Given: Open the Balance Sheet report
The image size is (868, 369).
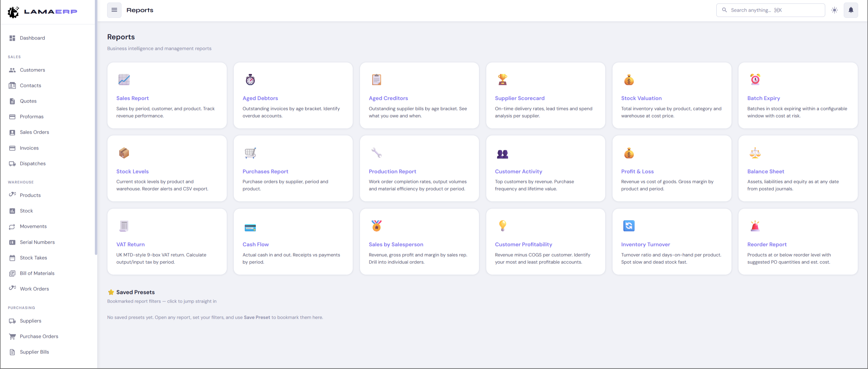Looking at the screenshot, I should coord(766,171).
